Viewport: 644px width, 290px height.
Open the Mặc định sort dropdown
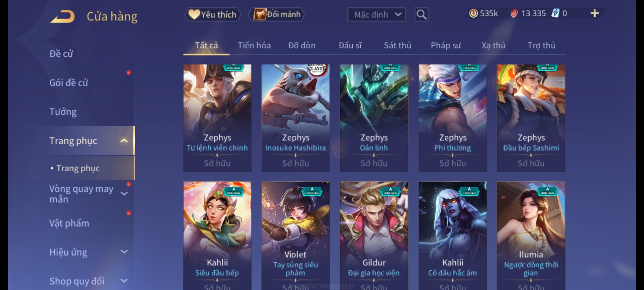(376, 15)
